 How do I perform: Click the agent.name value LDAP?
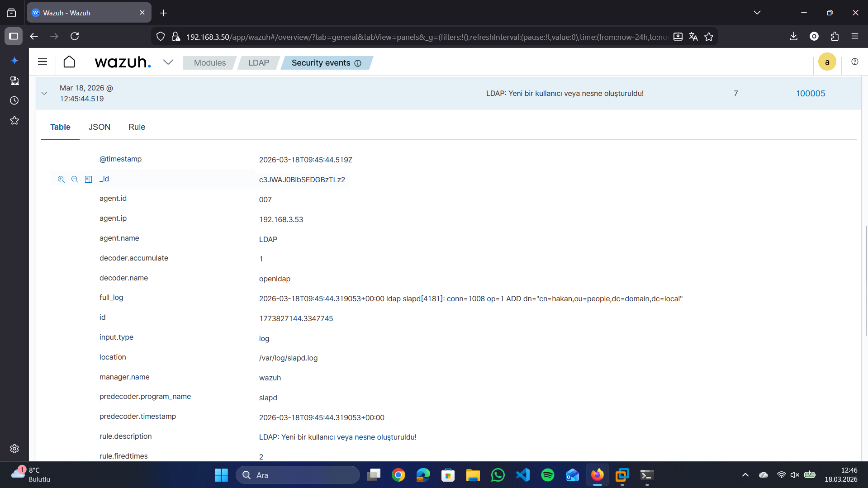pos(268,239)
